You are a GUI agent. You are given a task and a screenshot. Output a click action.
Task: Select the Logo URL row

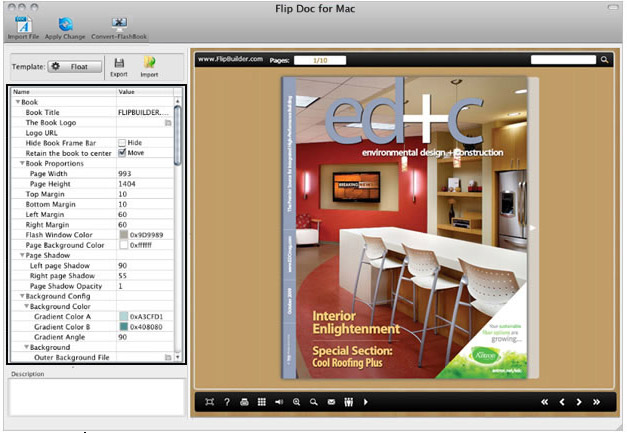coord(92,133)
